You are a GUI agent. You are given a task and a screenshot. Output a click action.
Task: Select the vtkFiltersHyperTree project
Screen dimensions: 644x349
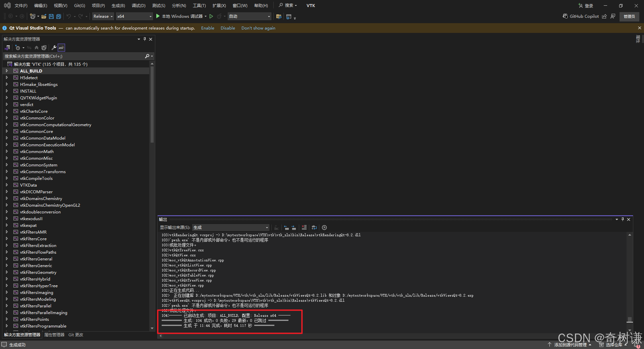tap(39, 286)
